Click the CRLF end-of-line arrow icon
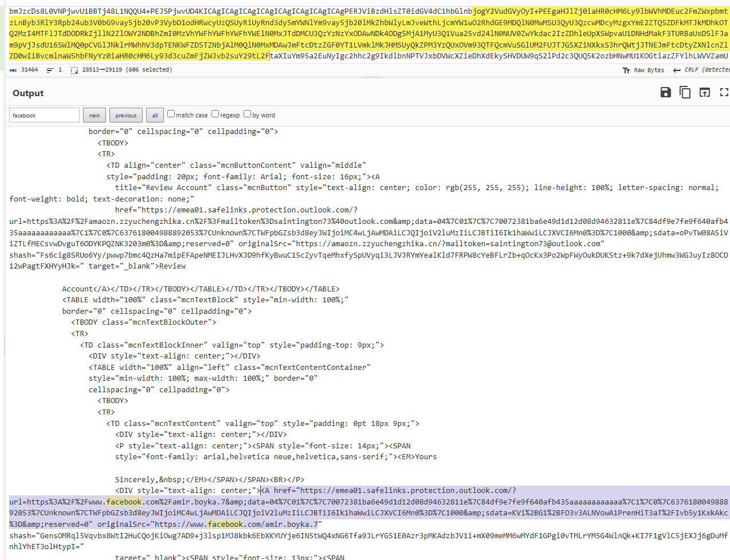 677,70
